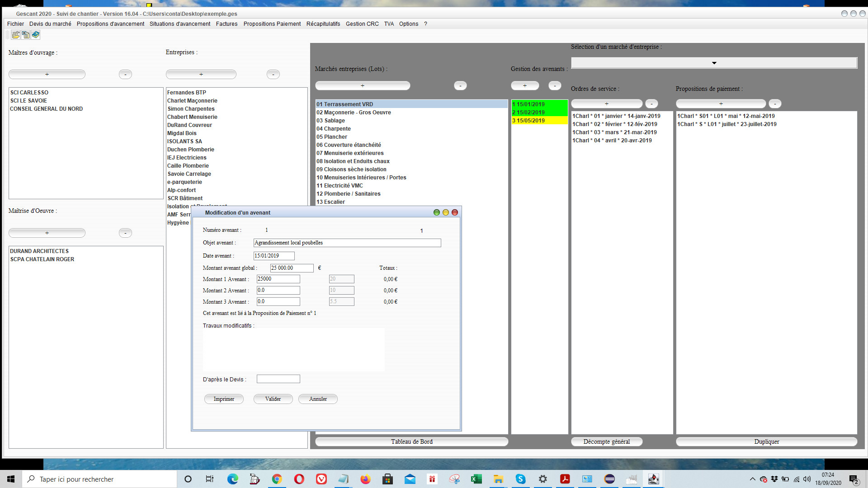Image resolution: width=868 pixels, height=488 pixels.
Task: Open Settings gear in taskbar
Action: point(542,479)
